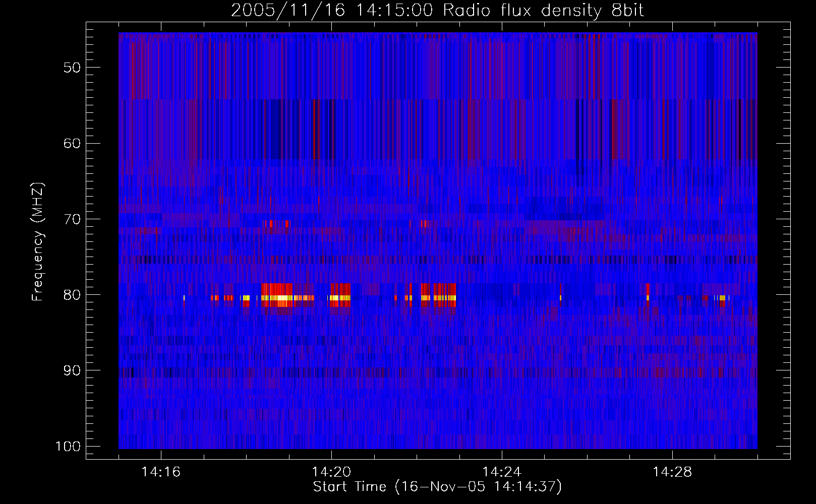Image resolution: width=816 pixels, height=504 pixels.
Task: Click the 100 frequency tick label
Action: tap(68, 447)
